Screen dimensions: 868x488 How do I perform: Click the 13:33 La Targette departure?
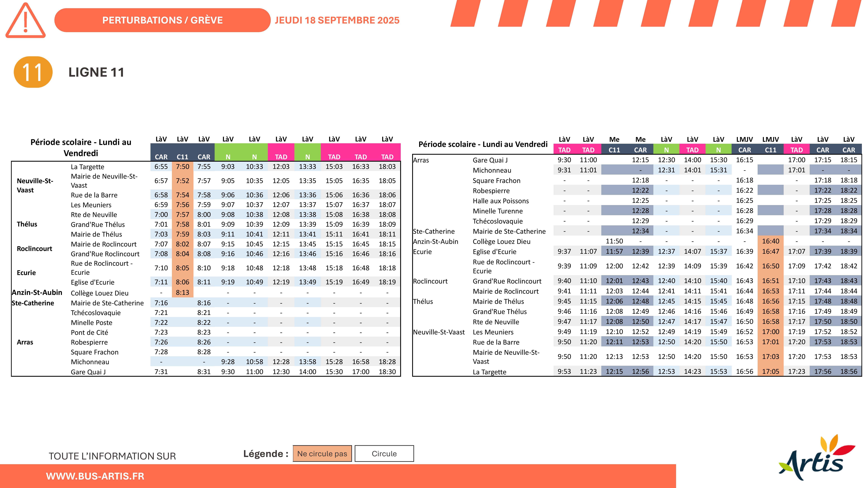(x=308, y=167)
